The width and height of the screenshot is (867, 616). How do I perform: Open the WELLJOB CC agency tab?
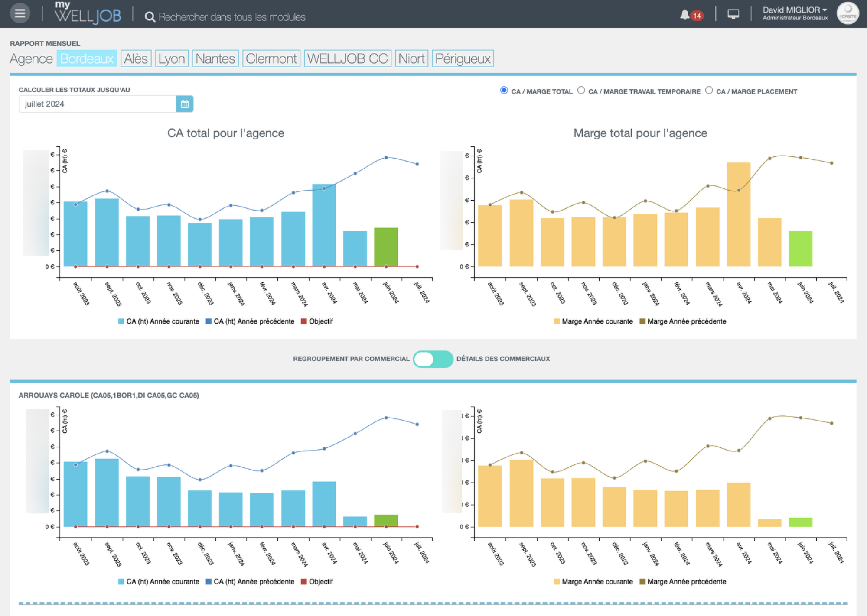[x=347, y=58]
